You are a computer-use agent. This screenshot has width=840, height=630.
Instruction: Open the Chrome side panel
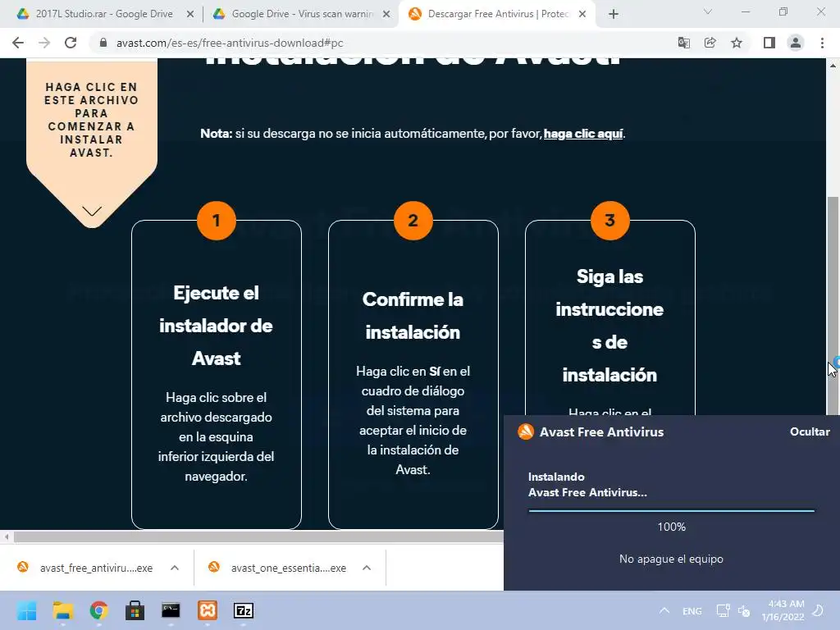(x=769, y=43)
